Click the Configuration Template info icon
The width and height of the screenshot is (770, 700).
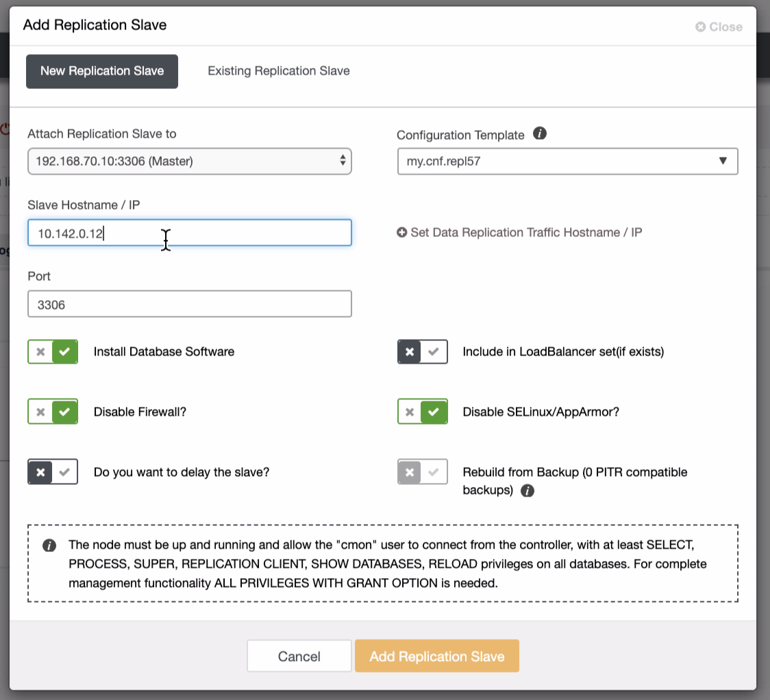(x=540, y=134)
